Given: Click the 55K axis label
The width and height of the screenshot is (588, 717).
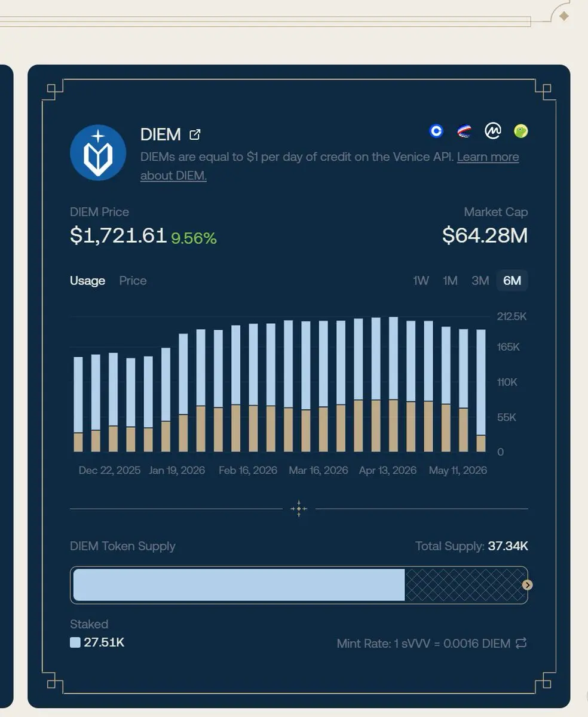Looking at the screenshot, I should [507, 417].
